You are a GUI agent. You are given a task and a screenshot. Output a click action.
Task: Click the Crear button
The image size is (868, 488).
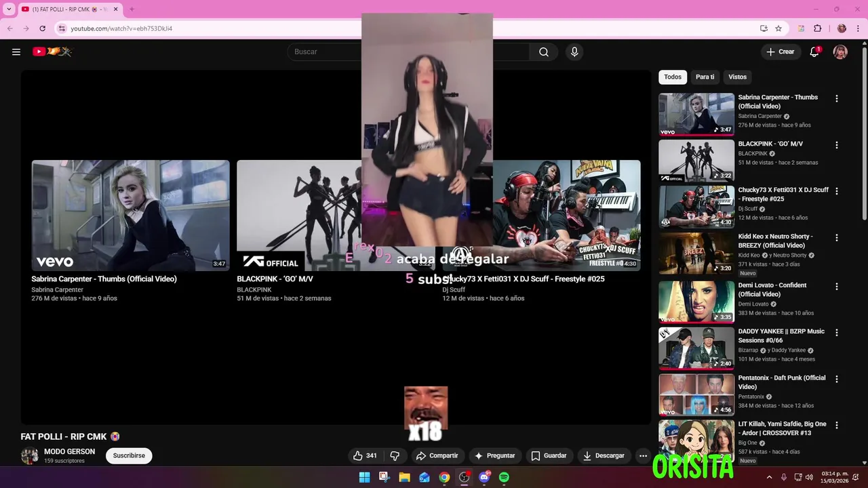(x=781, y=52)
